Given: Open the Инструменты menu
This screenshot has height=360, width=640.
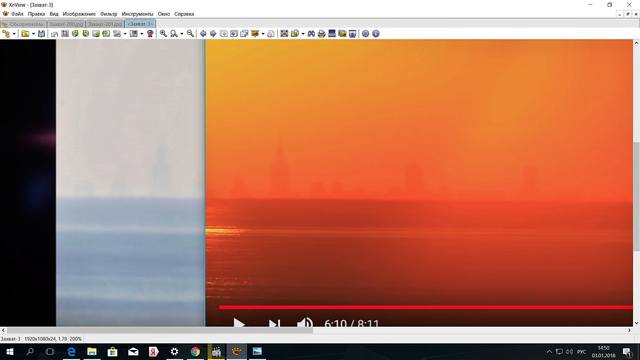Looking at the screenshot, I should 138,14.
